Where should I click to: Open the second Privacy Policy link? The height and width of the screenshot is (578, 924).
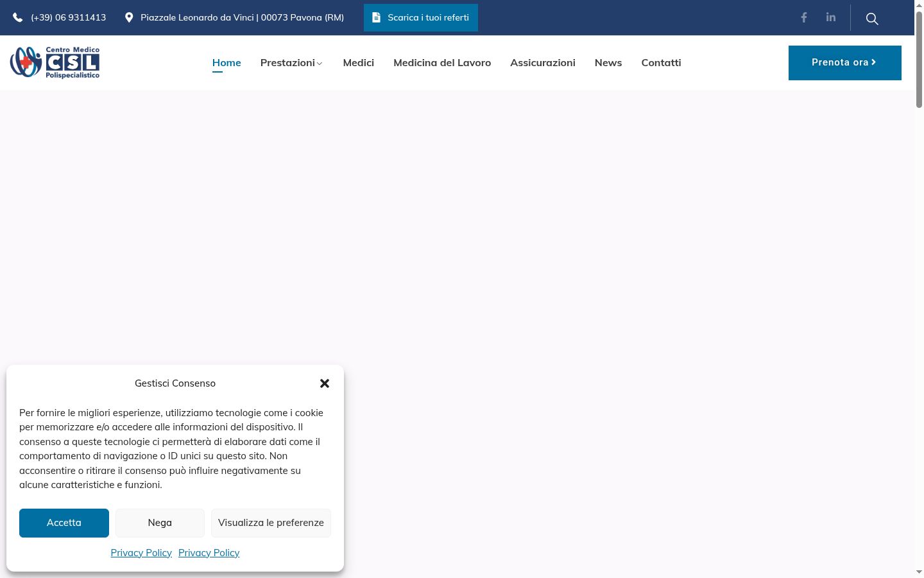[209, 553]
